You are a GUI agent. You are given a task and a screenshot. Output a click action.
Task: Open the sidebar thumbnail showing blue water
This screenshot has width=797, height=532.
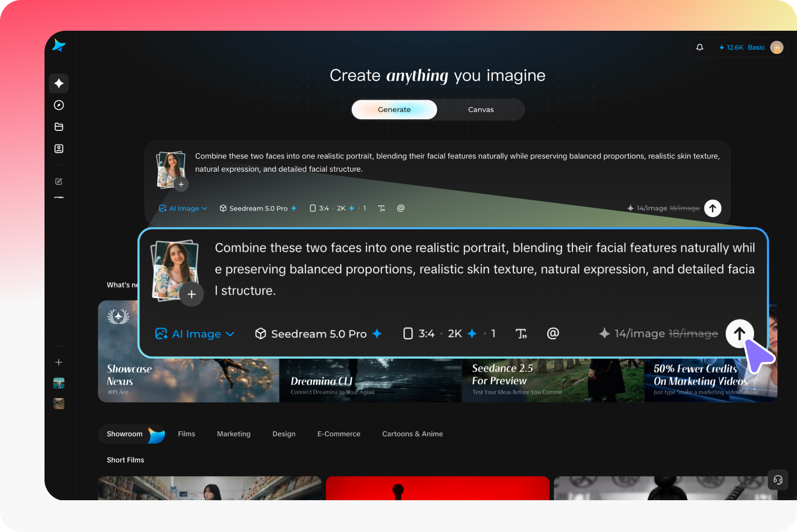click(x=59, y=383)
